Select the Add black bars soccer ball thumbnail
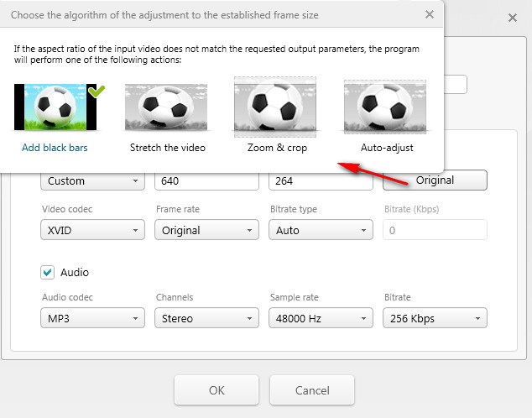This screenshot has width=532, height=418. coord(55,107)
